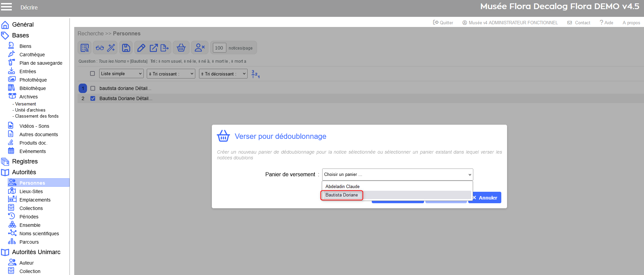The height and width of the screenshot is (275, 644).
Task: Click the Quitter link
Action: point(443,23)
